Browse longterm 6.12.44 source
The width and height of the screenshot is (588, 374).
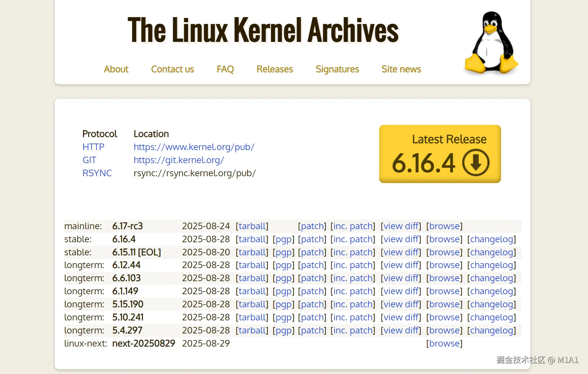tap(445, 265)
